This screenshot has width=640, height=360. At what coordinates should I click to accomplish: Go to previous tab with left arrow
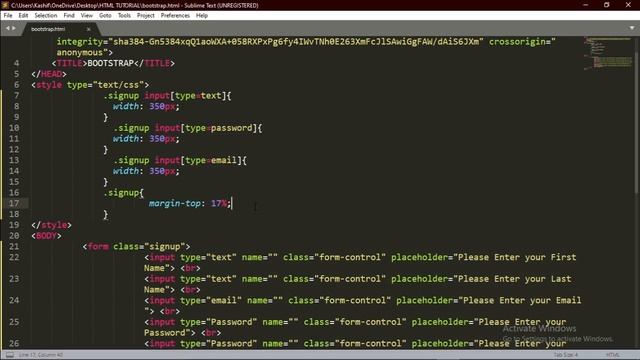(x=7, y=29)
